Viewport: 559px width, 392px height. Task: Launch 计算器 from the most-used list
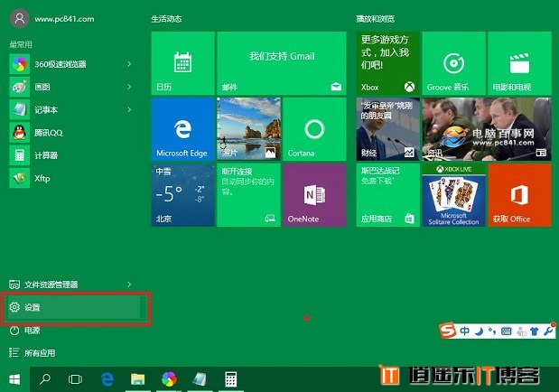tap(71, 155)
